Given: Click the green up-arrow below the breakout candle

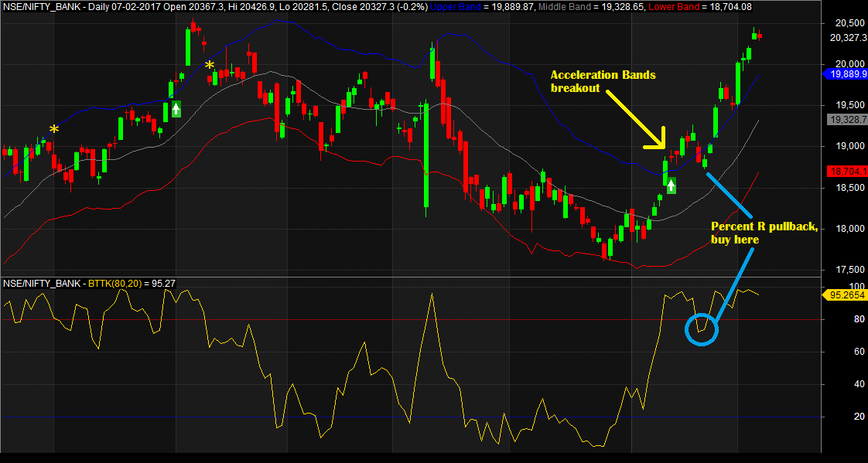Looking at the screenshot, I should (x=672, y=186).
